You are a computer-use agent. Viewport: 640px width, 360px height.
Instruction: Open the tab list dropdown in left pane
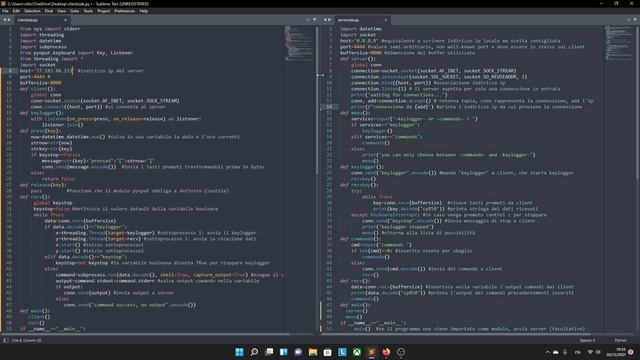(x=314, y=20)
